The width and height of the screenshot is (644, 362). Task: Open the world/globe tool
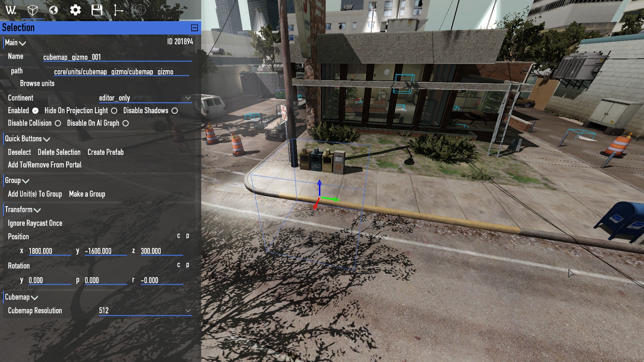click(x=54, y=10)
